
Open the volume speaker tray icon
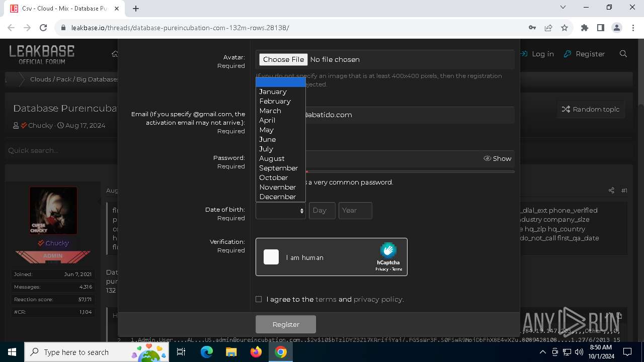coord(579,352)
